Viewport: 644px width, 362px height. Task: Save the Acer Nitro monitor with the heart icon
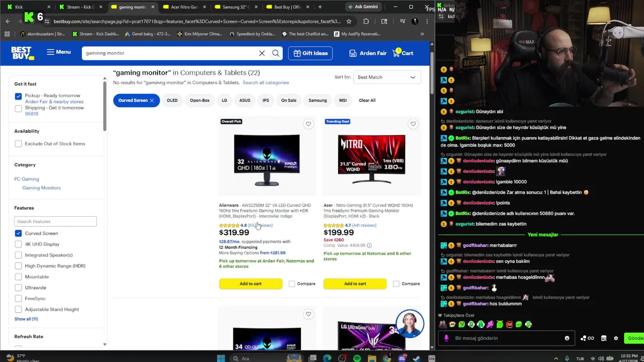[413, 124]
